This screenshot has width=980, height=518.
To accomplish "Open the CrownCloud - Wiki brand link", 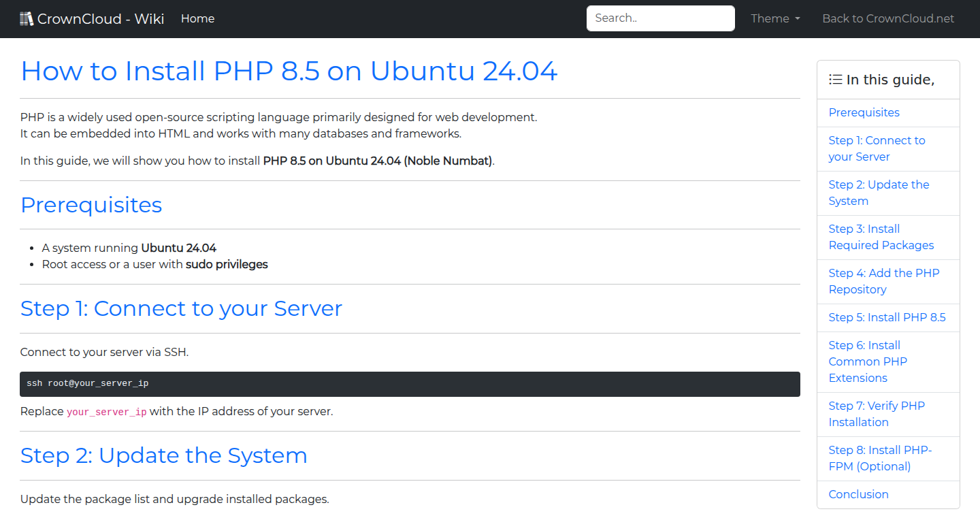I will click(92, 18).
